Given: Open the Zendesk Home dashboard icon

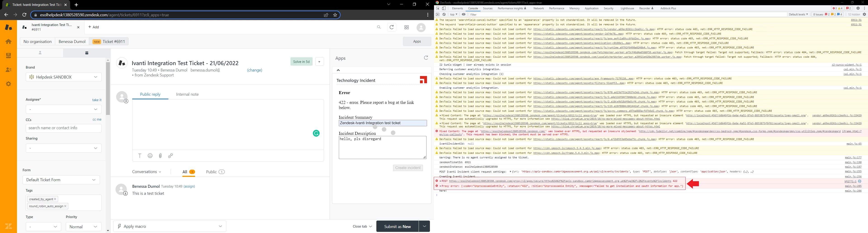Looking at the screenshot, I should pyautogui.click(x=8, y=41).
